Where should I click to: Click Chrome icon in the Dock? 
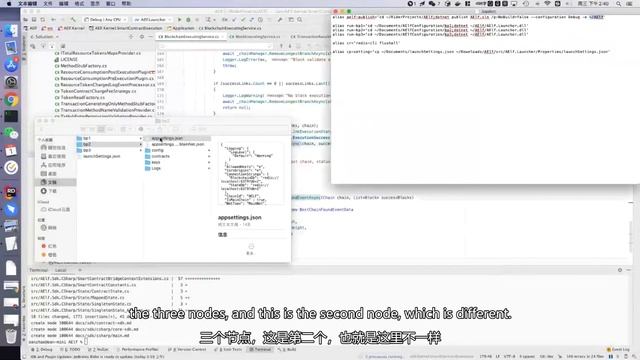pos(11,100)
